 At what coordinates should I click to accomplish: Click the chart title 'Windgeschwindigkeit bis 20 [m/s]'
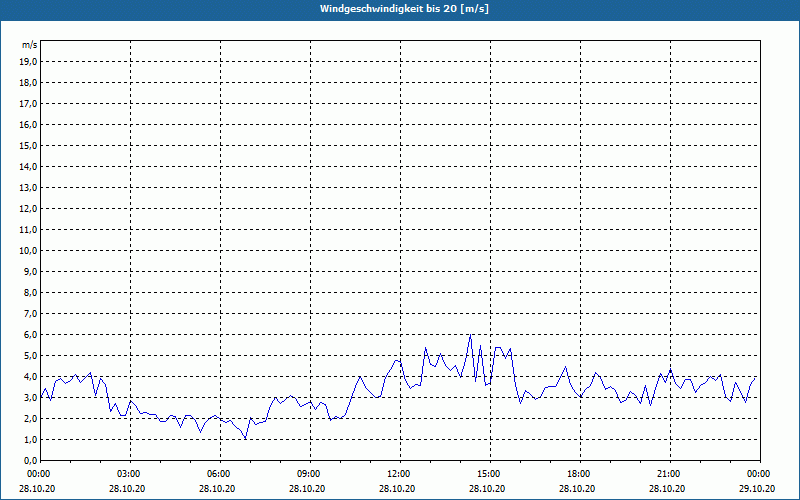click(404, 9)
